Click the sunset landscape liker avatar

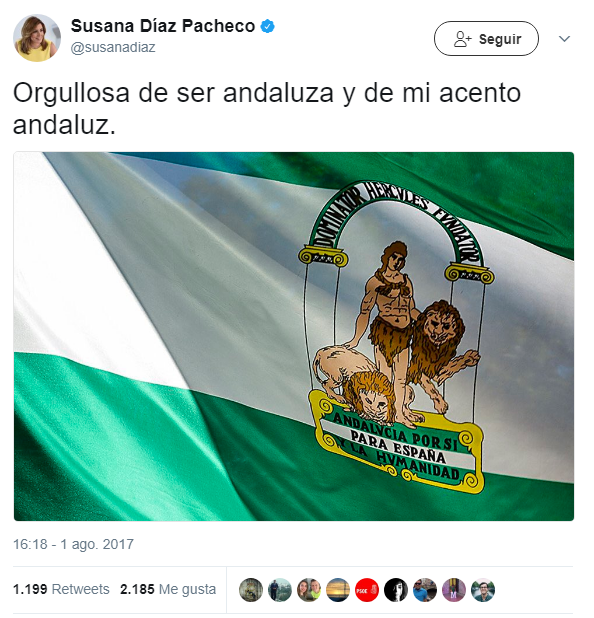pos(338,590)
